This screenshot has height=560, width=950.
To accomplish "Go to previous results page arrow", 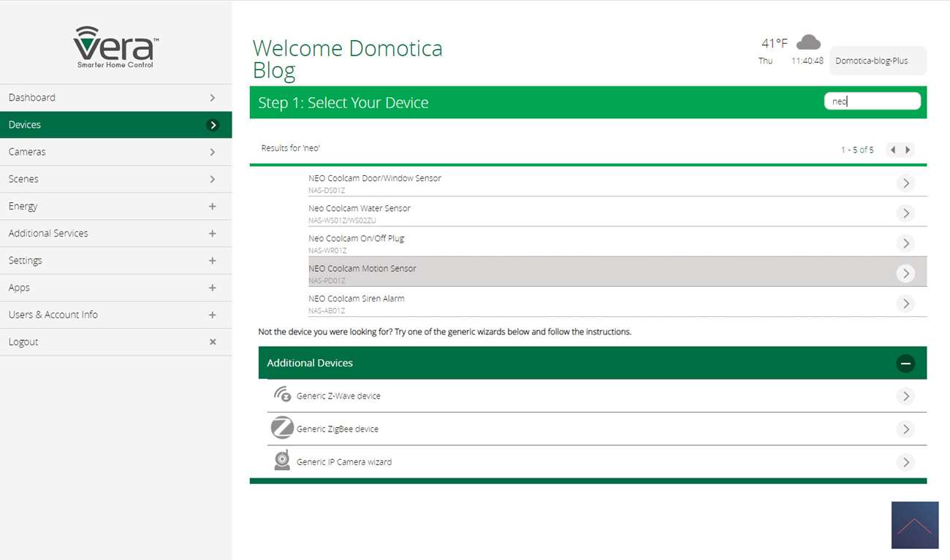I will [892, 150].
